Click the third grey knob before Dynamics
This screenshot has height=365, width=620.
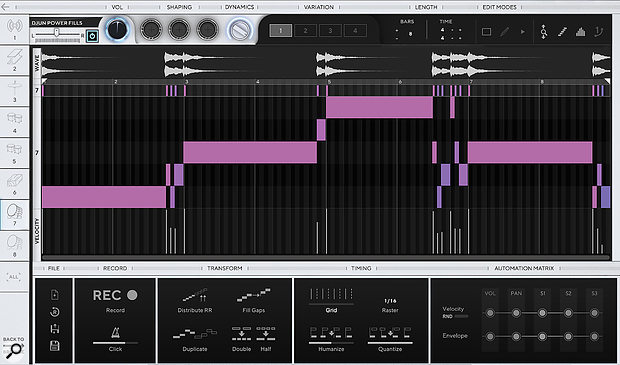coord(207,29)
